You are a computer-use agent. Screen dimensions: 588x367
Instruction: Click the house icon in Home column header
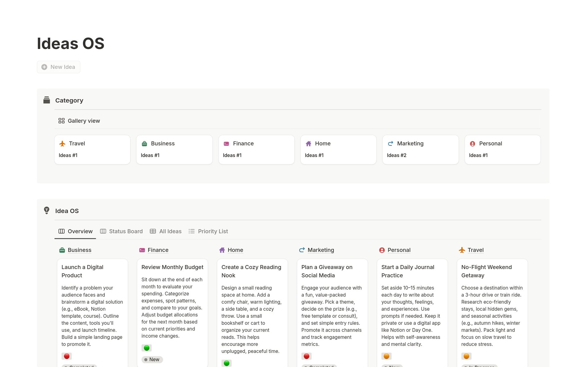[222, 250]
